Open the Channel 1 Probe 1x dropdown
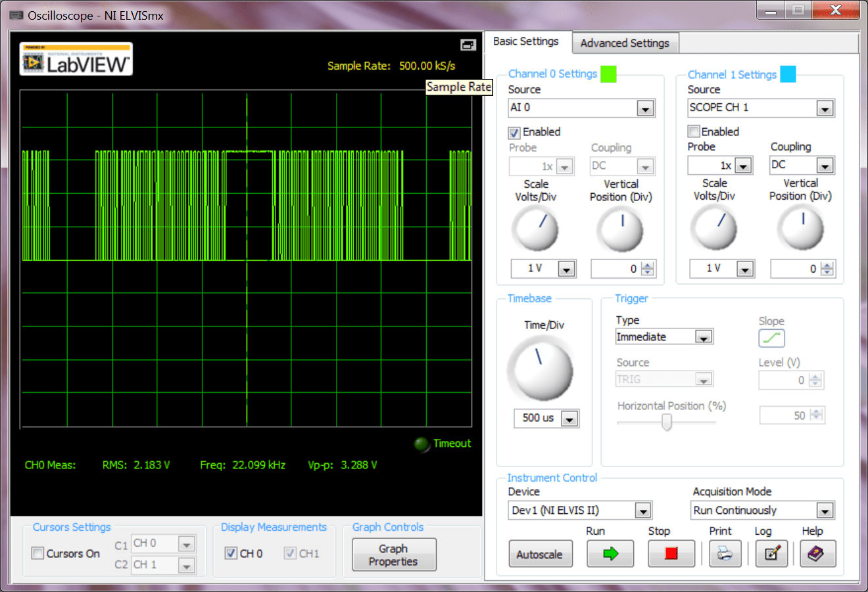This screenshot has width=868, height=592. pos(743,166)
